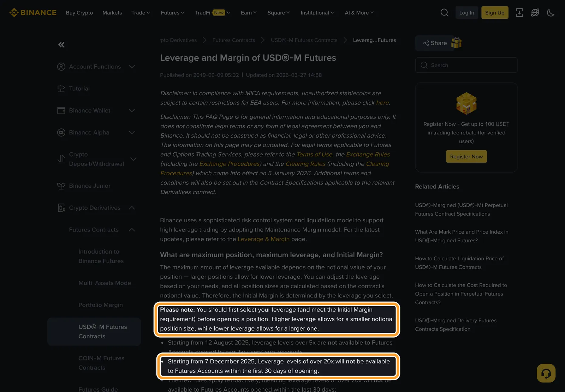565x392 pixels.
Task: Open the Leverage & Margin link
Action: pyautogui.click(x=263, y=239)
